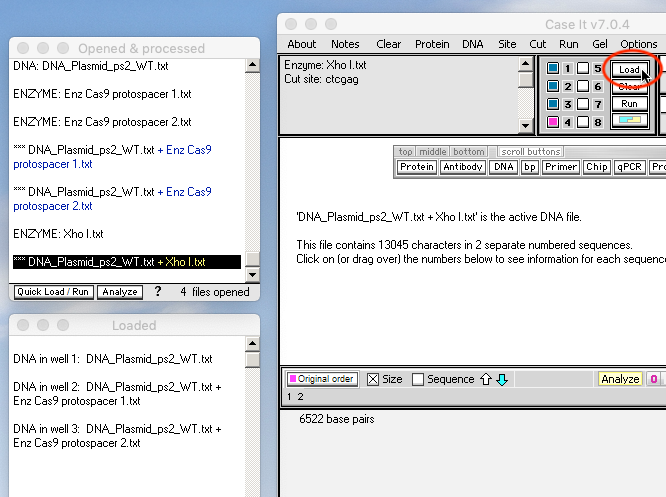Open the Site menu

coord(507,44)
